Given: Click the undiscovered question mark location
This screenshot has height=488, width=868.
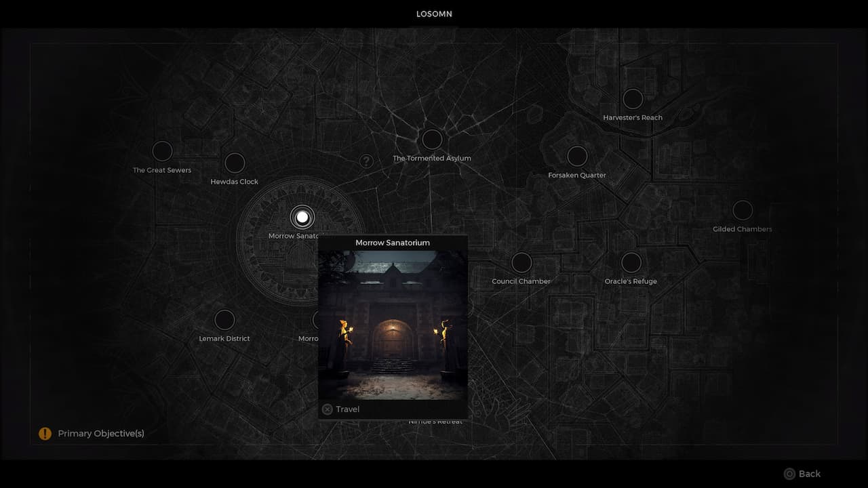Looking at the screenshot, I should click(366, 161).
